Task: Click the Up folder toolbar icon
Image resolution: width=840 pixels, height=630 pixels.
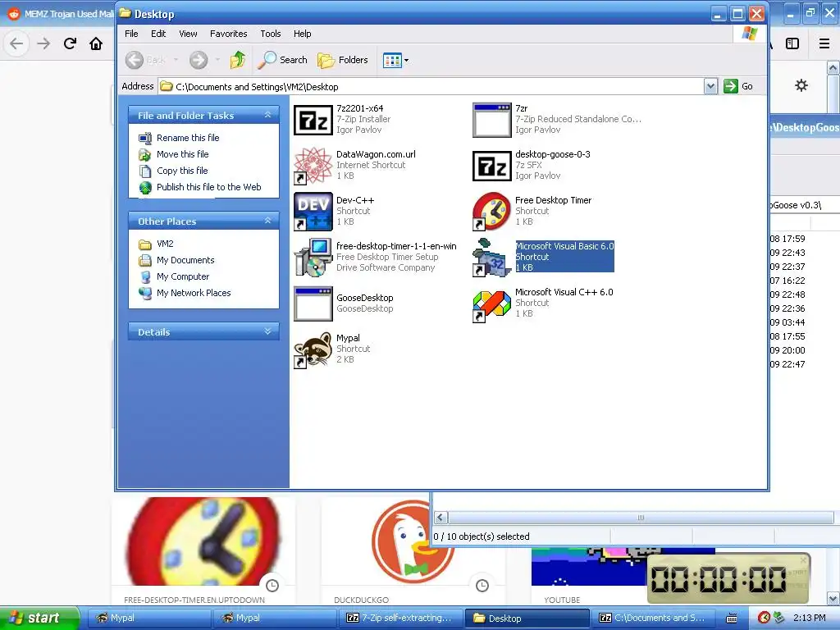Action: click(237, 59)
